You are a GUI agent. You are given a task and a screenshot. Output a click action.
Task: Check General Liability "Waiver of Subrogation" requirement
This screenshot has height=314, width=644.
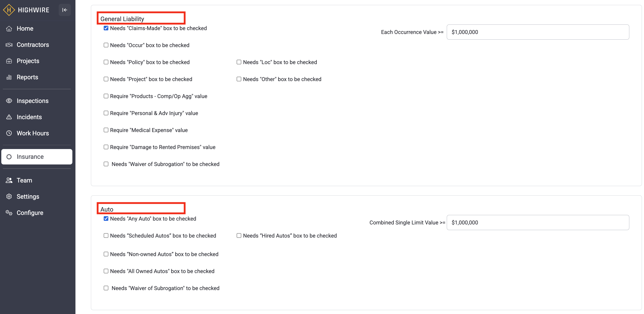click(x=106, y=164)
